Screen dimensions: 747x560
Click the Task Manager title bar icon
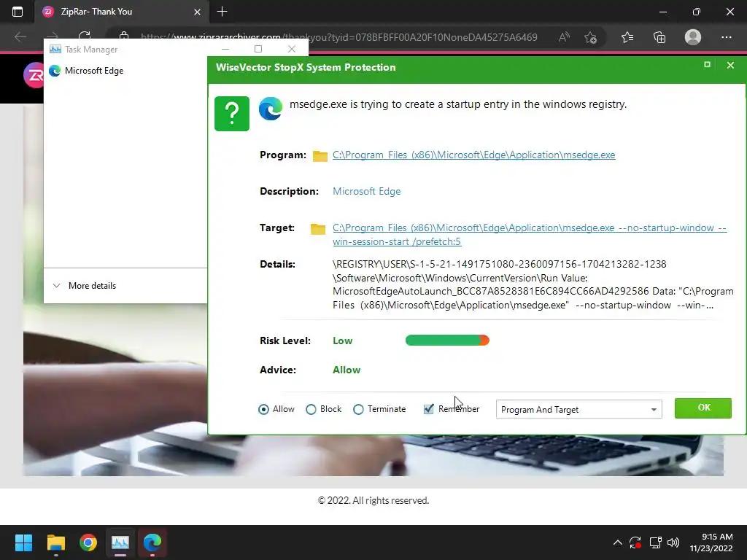click(55, 49)
